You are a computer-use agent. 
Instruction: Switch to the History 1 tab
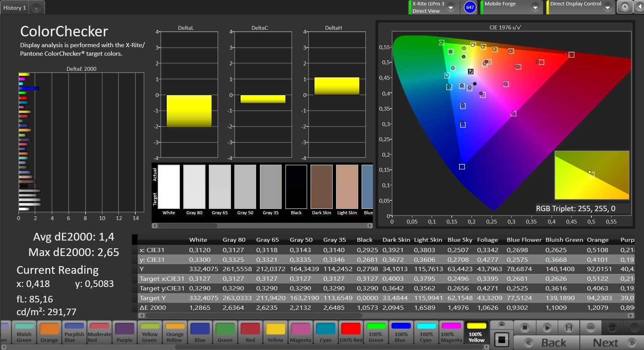pos(15,8)
